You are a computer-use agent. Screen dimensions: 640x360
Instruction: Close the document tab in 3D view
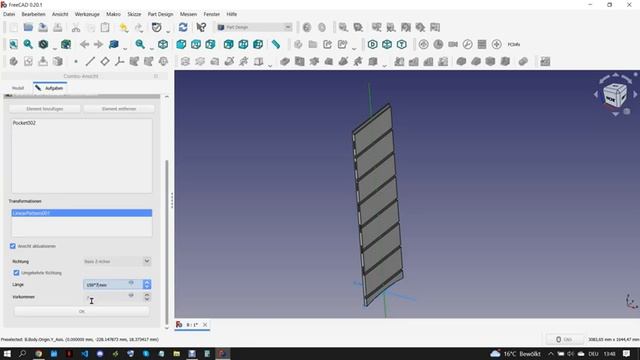tap(205, 324)
